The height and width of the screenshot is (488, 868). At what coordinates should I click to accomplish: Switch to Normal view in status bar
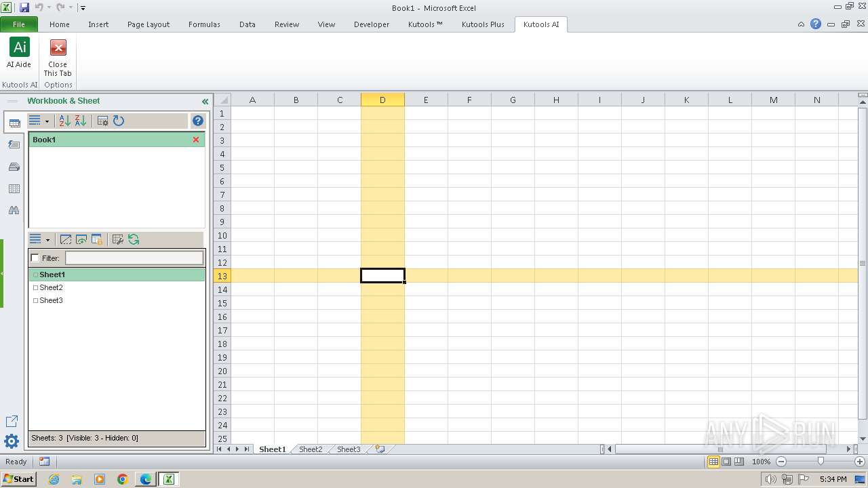click(713, 462)
